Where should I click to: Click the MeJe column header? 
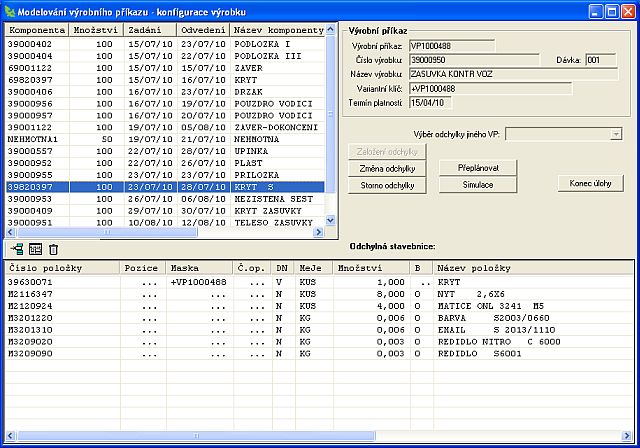pos(314,268)
